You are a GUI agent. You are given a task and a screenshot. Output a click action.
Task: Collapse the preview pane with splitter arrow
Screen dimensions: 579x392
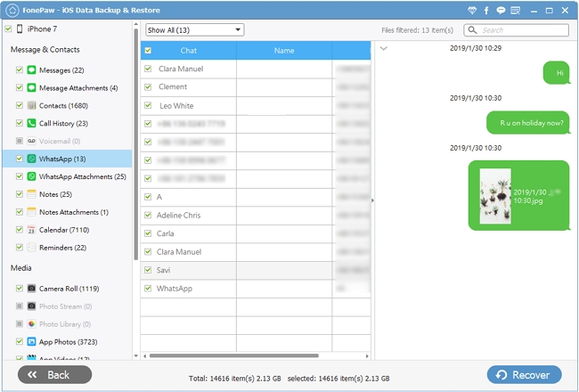coord(372,201)
